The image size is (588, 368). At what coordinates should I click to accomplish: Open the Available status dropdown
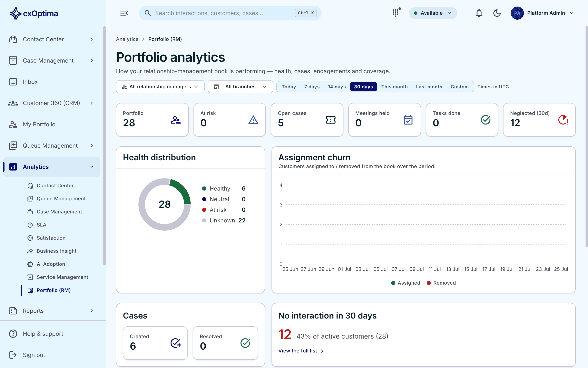click(433, 13)
